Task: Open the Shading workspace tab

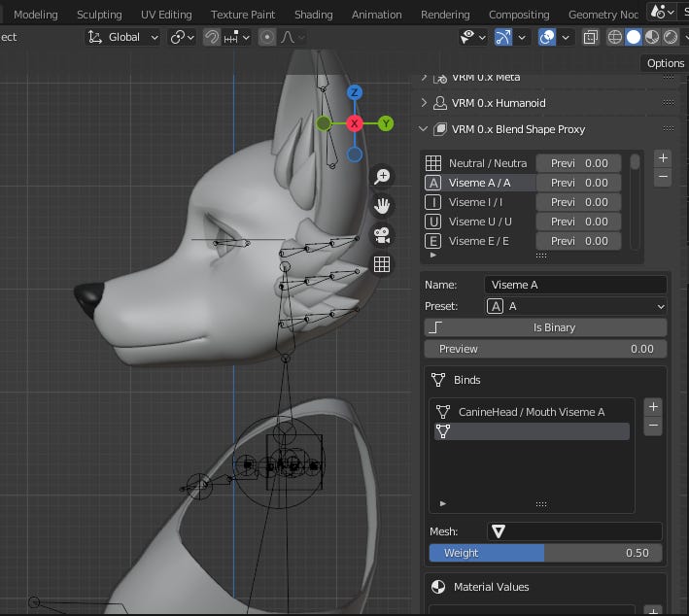Action: (313, 15)
